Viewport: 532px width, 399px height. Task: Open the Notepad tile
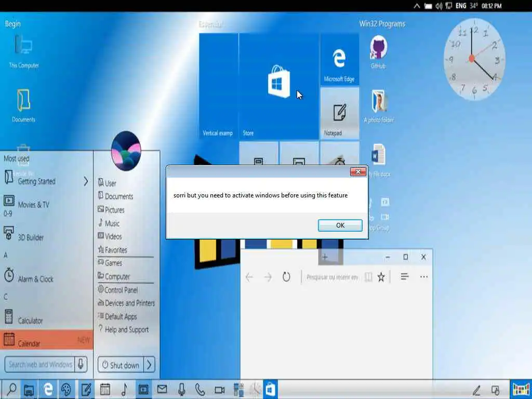[x=340, y=113]
